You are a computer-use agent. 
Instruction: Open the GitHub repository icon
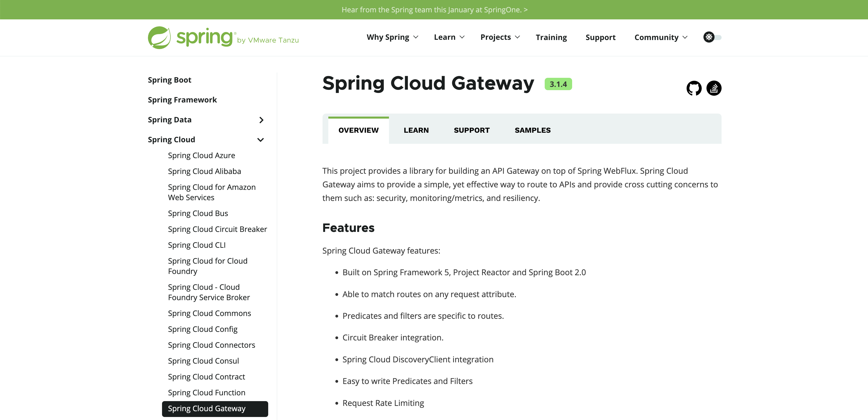[694, 88]
